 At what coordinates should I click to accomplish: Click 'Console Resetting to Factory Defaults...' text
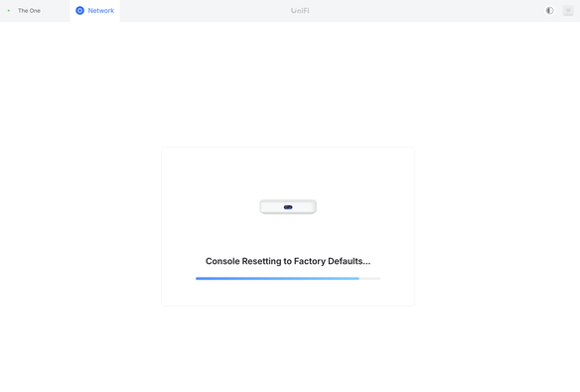point(288,261)
